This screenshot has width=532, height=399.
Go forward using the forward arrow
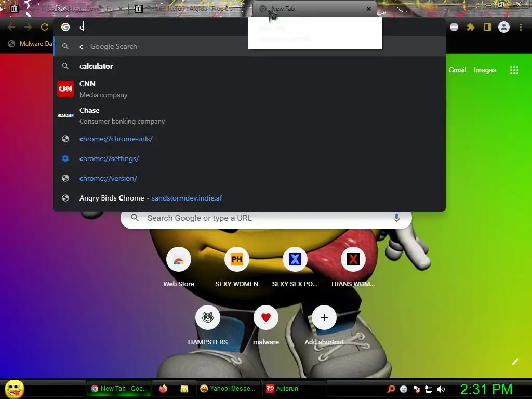point(28,27)
